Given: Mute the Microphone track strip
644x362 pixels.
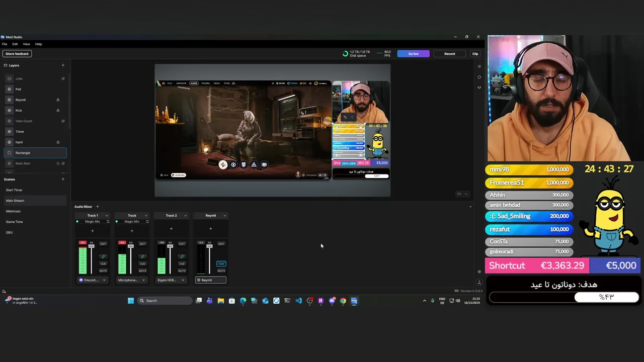Looking at the screenshot, I should 142,270.
